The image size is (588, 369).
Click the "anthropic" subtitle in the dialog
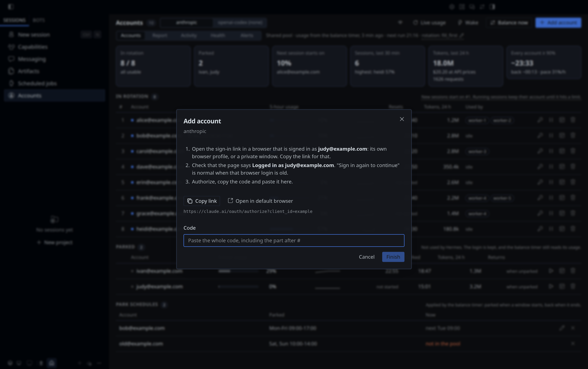[x=195, y=131]
